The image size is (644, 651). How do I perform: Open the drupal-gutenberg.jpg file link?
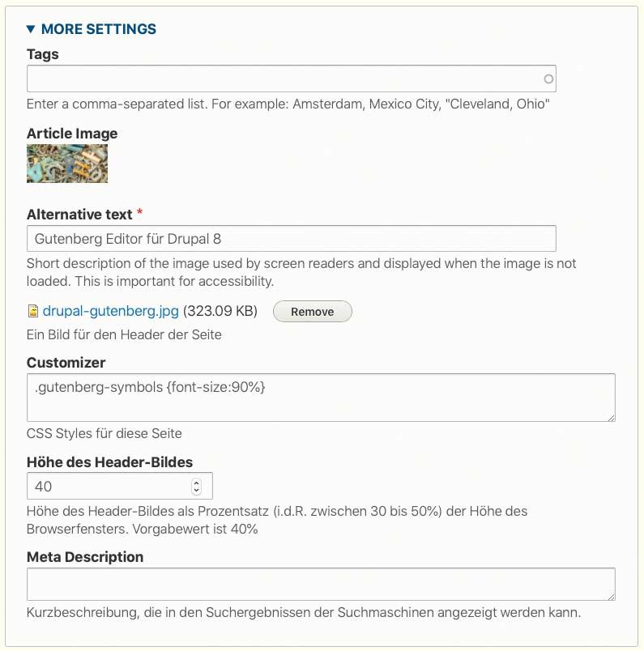[x=110, y=311]
